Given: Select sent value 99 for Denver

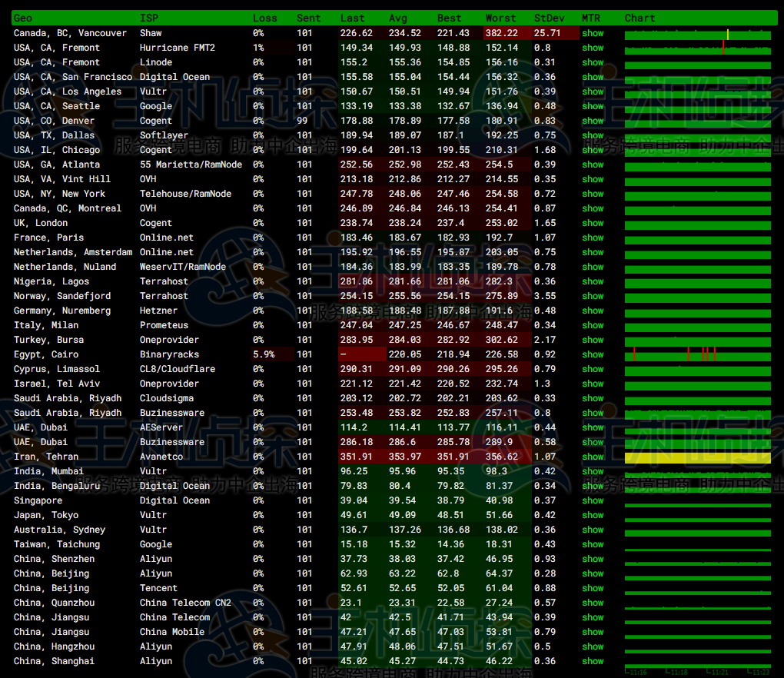Looking at the screenshot, I should (302, 121).
